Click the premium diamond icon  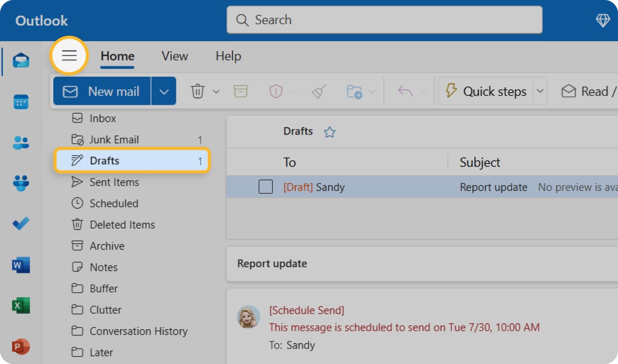[x=603, y=20]
